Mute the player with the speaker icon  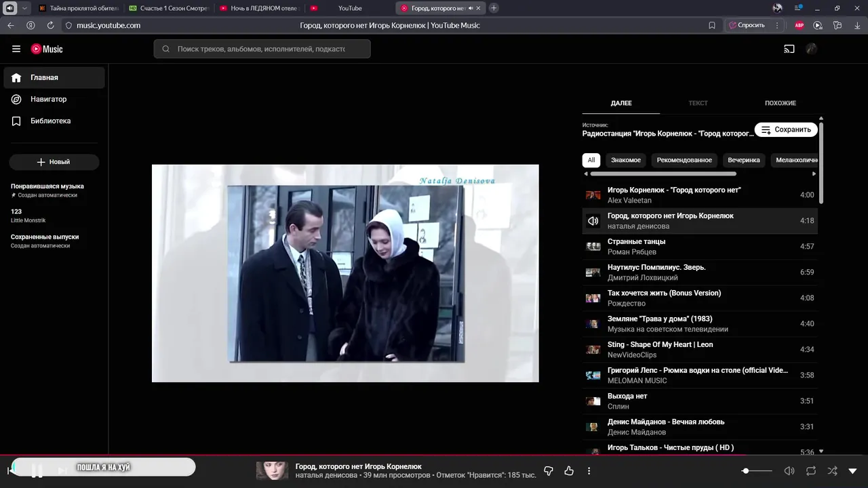[789, 471]
